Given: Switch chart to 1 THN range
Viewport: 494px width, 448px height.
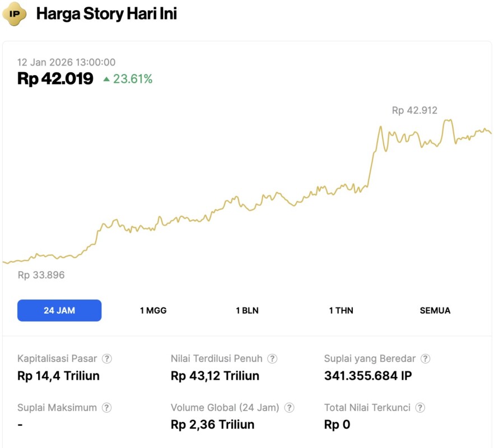Looking at the screenshot, I should 341,311.
